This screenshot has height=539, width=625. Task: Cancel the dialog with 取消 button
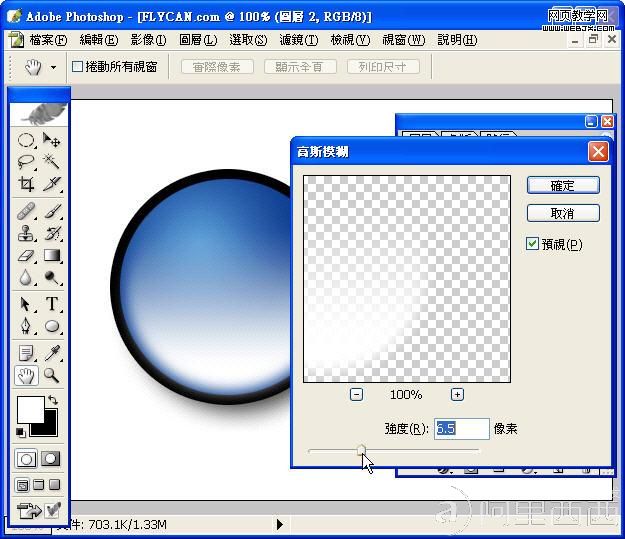coord(563,213)
